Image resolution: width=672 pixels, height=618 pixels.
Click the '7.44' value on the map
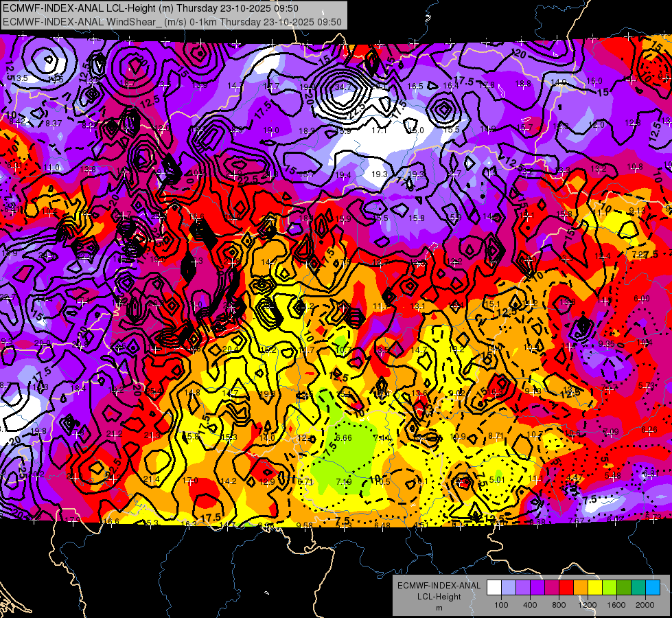382,438
